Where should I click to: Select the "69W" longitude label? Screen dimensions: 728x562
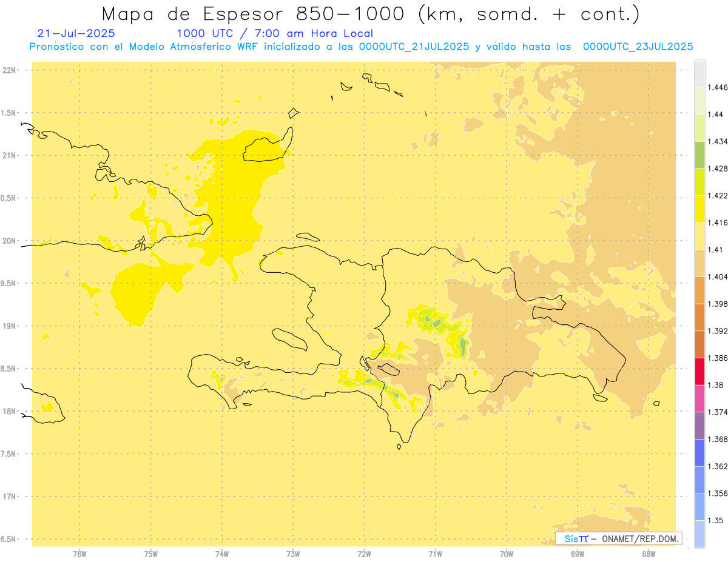pos(578,554)
